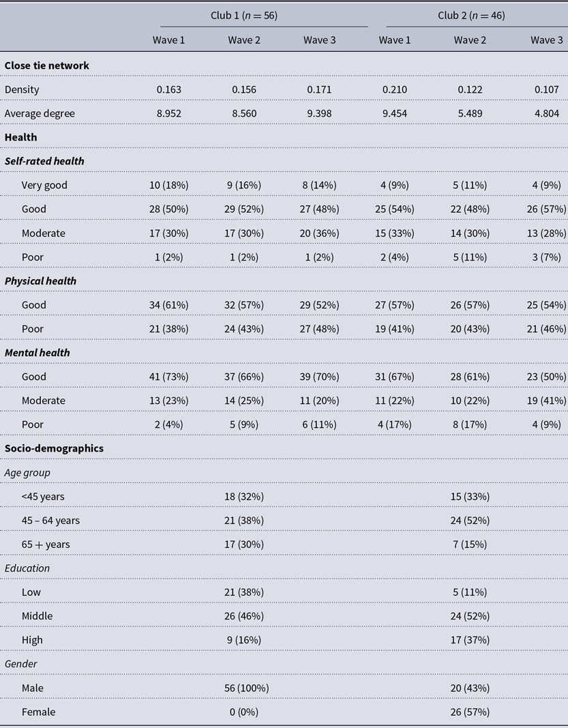Click the Density row label
The width and height of the screenshot is (568, 728).
22,89
